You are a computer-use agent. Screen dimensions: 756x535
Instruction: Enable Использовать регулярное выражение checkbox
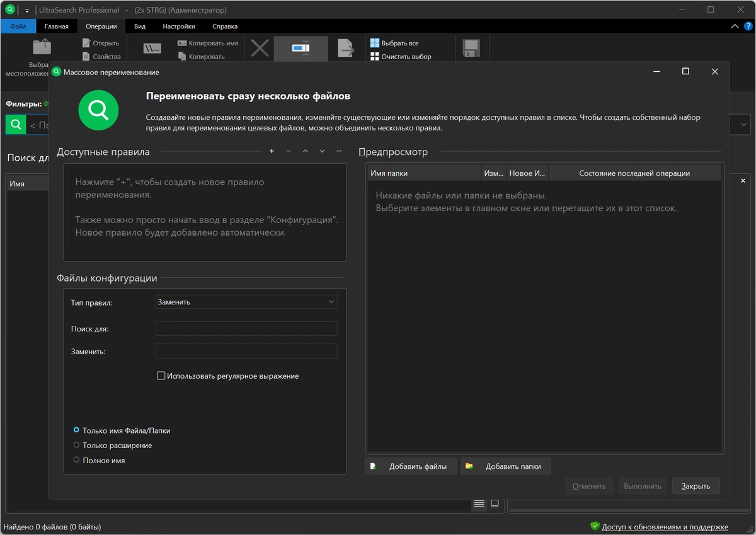point(161,376)
